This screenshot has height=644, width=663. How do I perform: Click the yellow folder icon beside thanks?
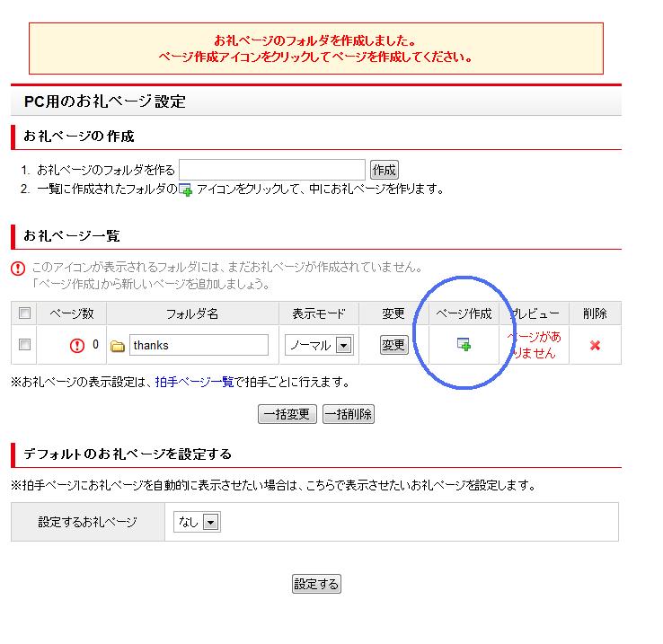click(x=117, y=346)
